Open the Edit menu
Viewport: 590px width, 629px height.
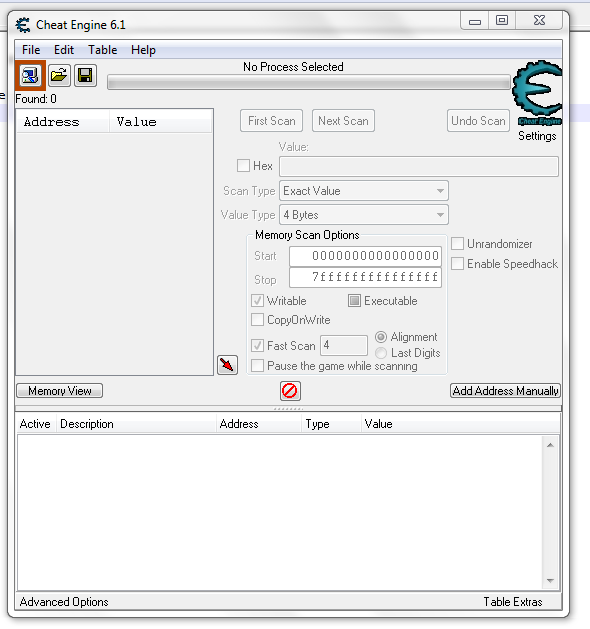64,50
